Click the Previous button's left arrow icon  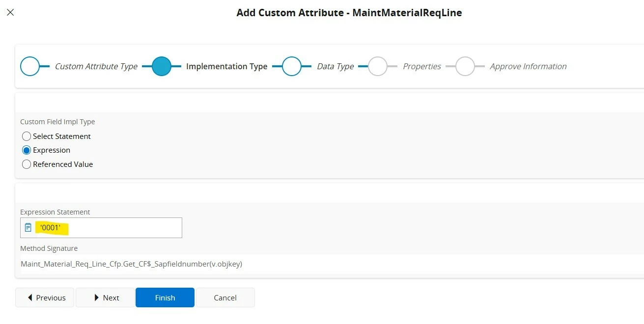pyautogui.click(x=30, y=297)
